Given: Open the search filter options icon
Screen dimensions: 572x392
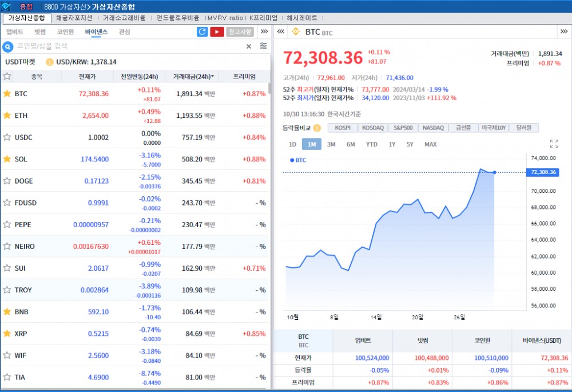Looking at the screenshot, I should (263, 46).
